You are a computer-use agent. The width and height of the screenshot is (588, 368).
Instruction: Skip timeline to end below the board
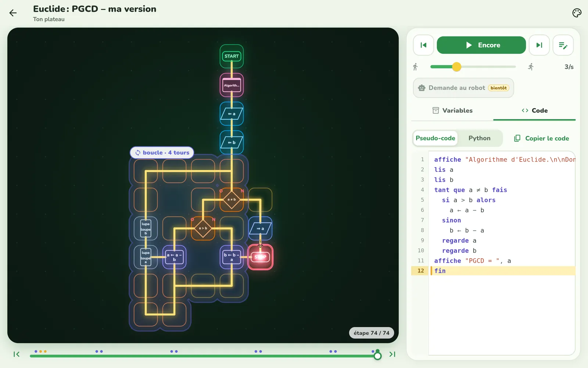point(392,354)
